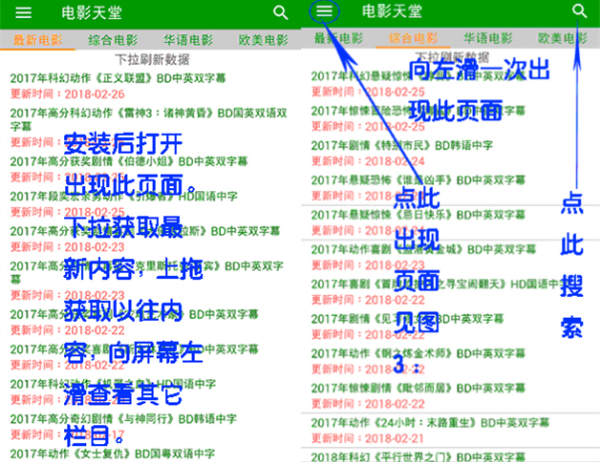The height and width of the screenshot is (462, 601).
Task: Open the 《忌日快乐》 BD中英双字幕 entry
Action: pyautogui.click(x=418, y=215)
